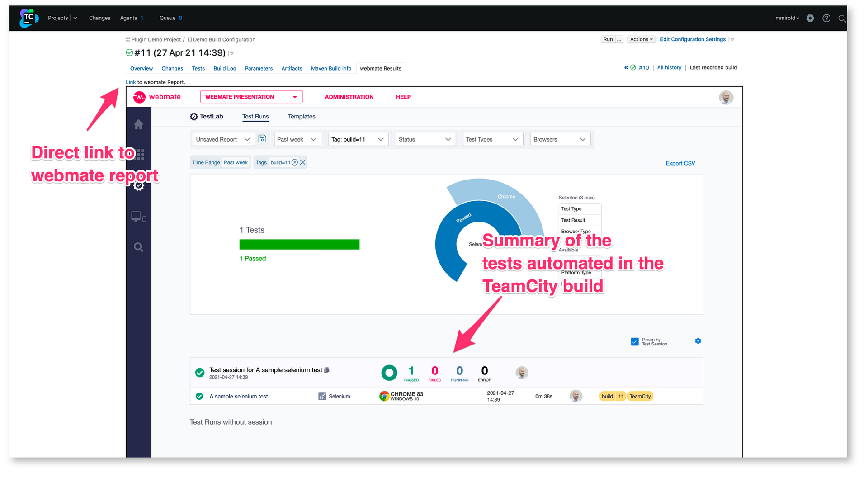Viewport: 868px width, 478px height.
Task: Expand the Browsers filter dropdown
Action: [x=560, y=139]
